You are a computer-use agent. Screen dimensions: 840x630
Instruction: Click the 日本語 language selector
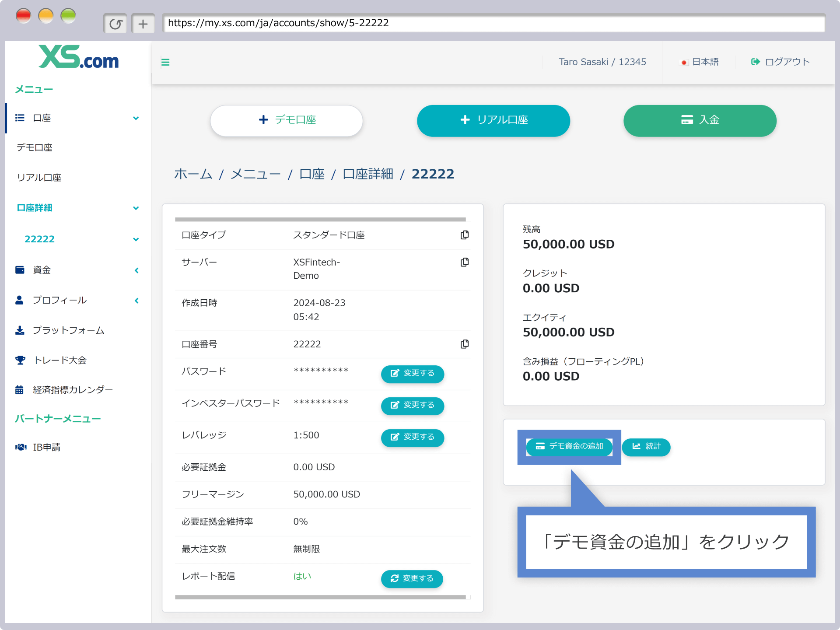coord(699,62)
